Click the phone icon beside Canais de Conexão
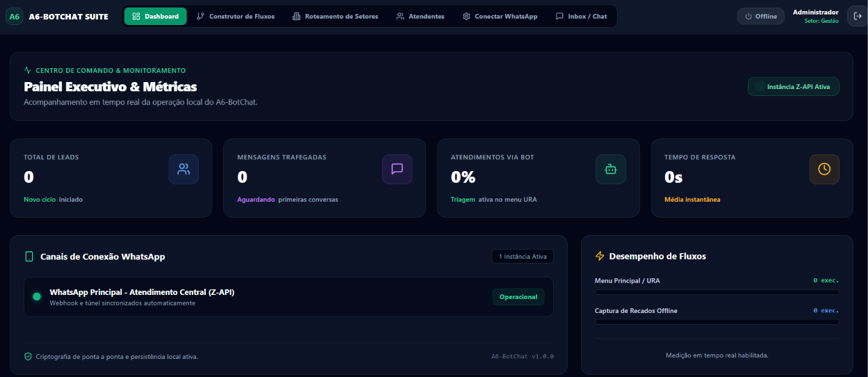 coord(29,257)
